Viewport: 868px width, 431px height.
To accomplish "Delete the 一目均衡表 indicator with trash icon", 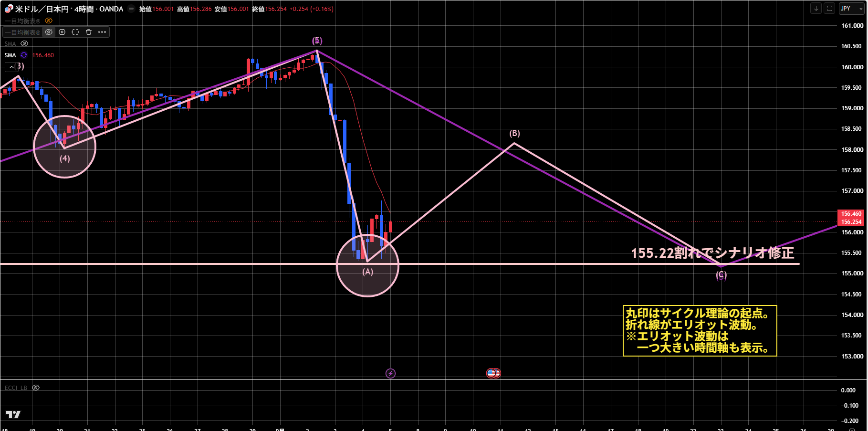I will click(89, 32).
